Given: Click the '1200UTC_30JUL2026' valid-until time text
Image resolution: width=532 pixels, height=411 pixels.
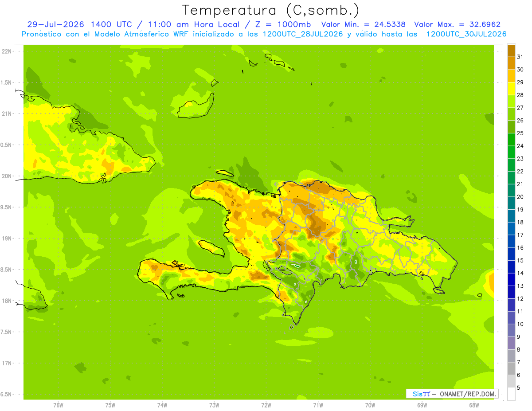Looking at the screenshot, I should [466, 34].
